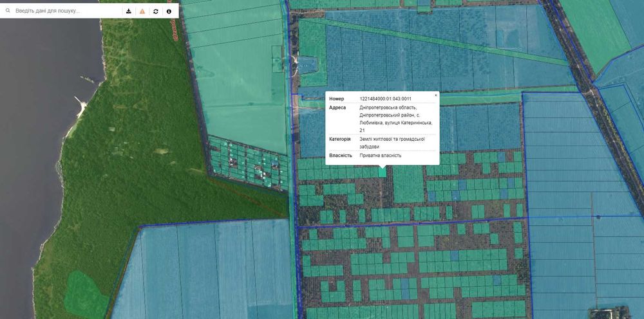Image resolution: width=644 pixels, height=319 pixels.
Task: Open the info circle icon
Action: pyautogui.click(x=169, y=11)
